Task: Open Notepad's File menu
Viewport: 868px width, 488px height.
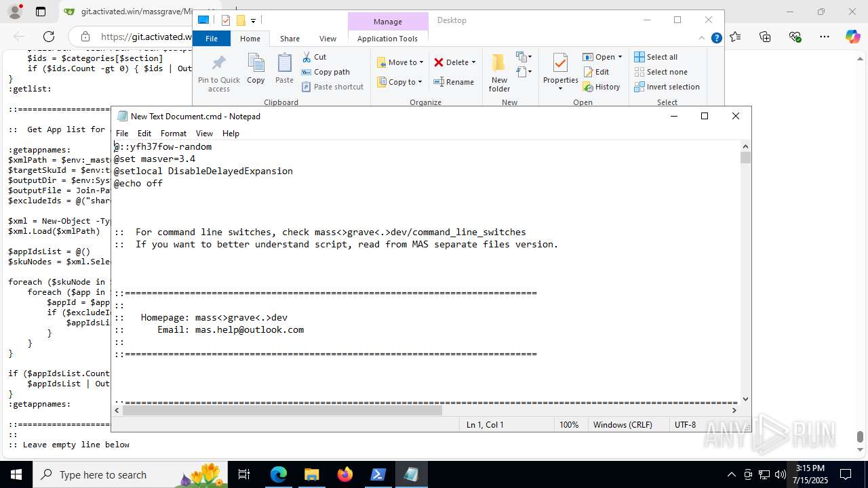Action: pyautogui.click(x=122, y=134)
